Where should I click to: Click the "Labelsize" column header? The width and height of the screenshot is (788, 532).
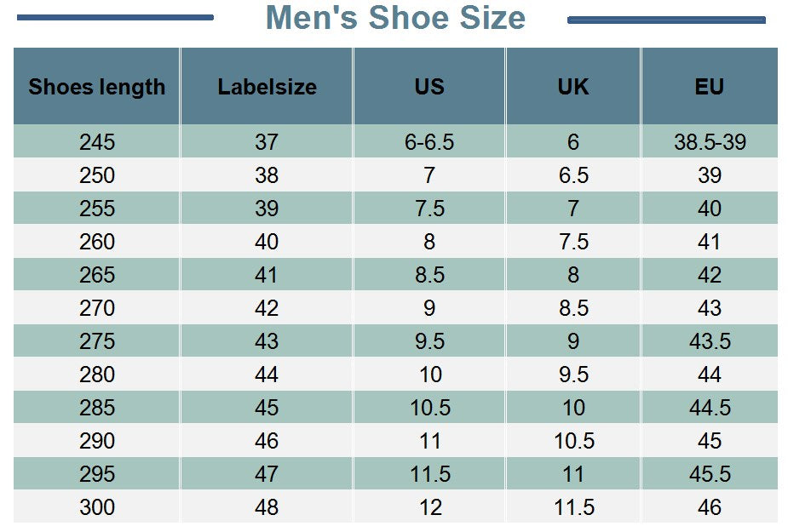coord(267,87)
